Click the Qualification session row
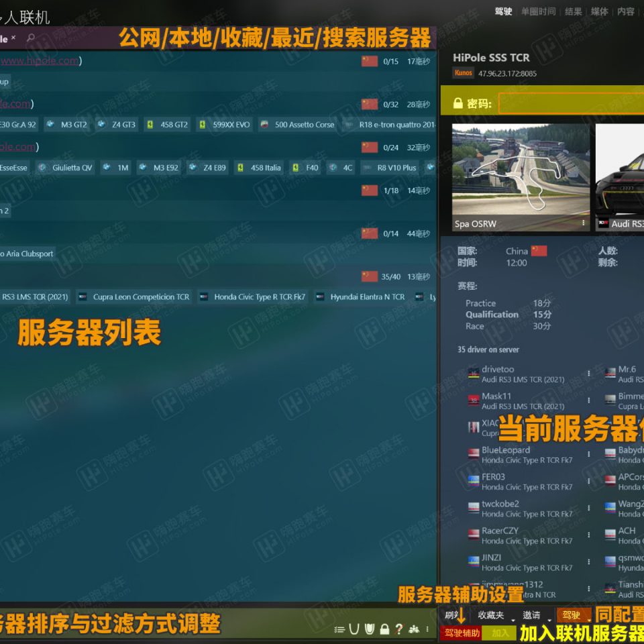 click(508, 315)
